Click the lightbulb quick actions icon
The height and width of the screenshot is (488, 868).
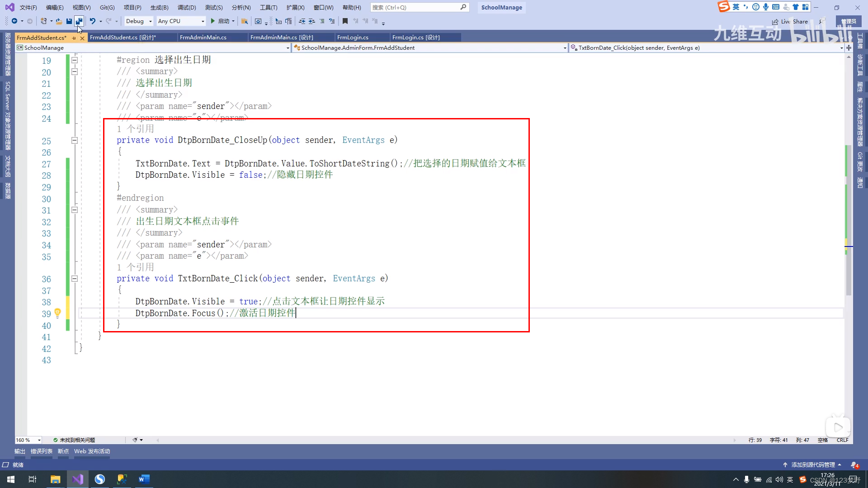click(x=57, y=313)
